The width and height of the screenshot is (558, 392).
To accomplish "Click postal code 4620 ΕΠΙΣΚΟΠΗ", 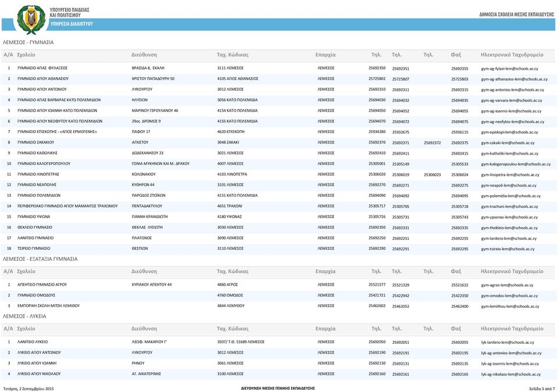I will (x=231, y=132).
